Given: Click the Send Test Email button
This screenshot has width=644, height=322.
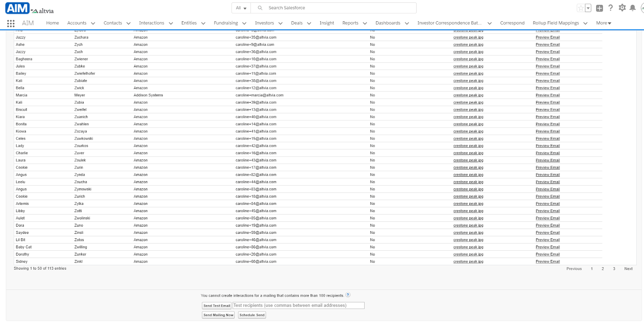Looking at the screenshot, I should [x=217, y=305].
